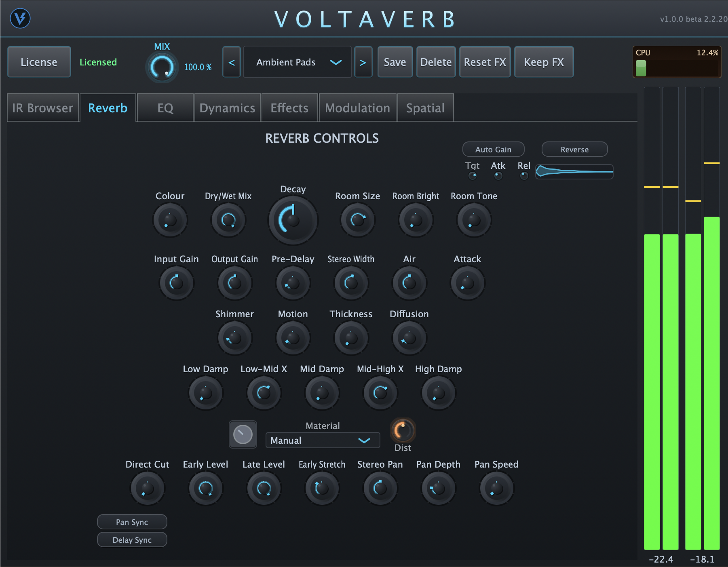This screenshot has width=728, height=567.
Task: Click the CPU usage meter
Action: [677, 62]
